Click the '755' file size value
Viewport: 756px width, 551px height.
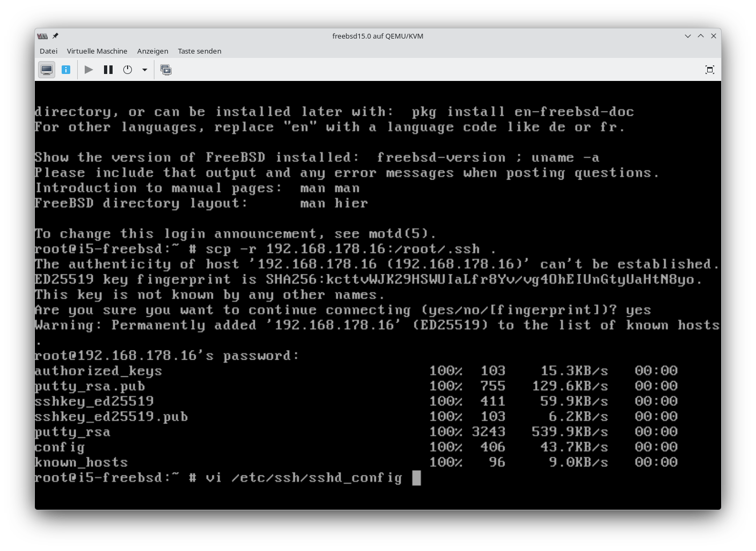pyautogui.click(x=493, y=386)
